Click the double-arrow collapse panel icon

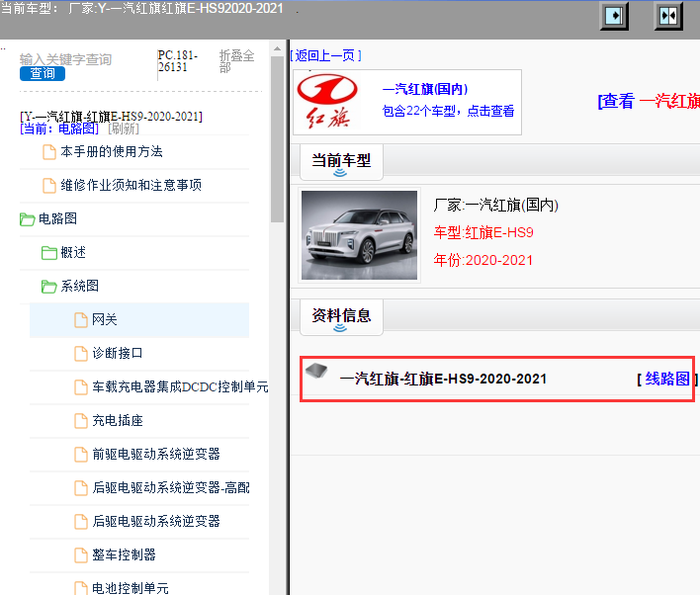[x=668, y=16]
